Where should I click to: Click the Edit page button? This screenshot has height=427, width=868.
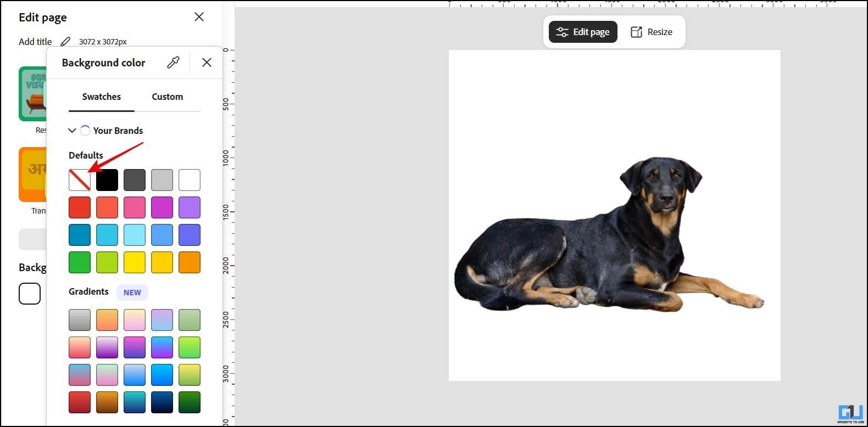pos(583,32)
